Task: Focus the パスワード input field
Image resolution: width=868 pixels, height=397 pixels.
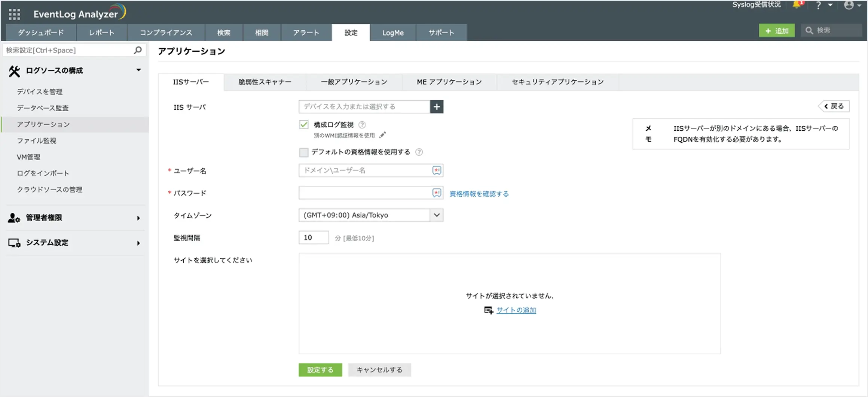Action: coord(371,193)
